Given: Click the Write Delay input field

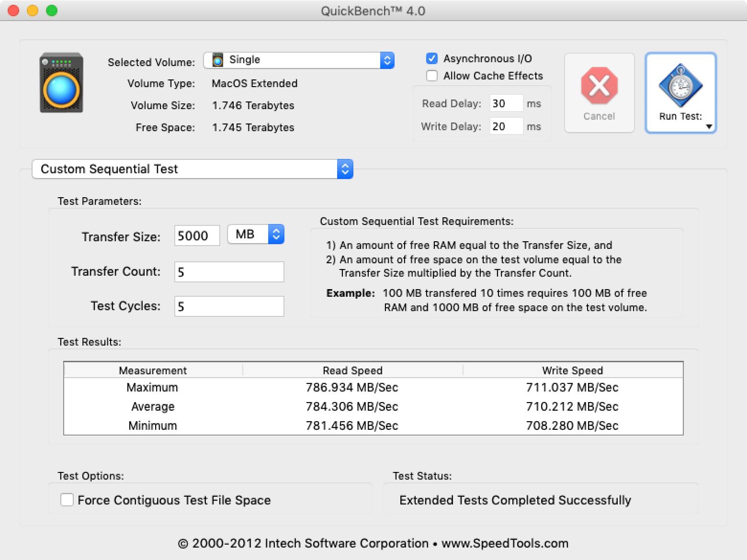Looking at the screenshot, I should (506, 126).
